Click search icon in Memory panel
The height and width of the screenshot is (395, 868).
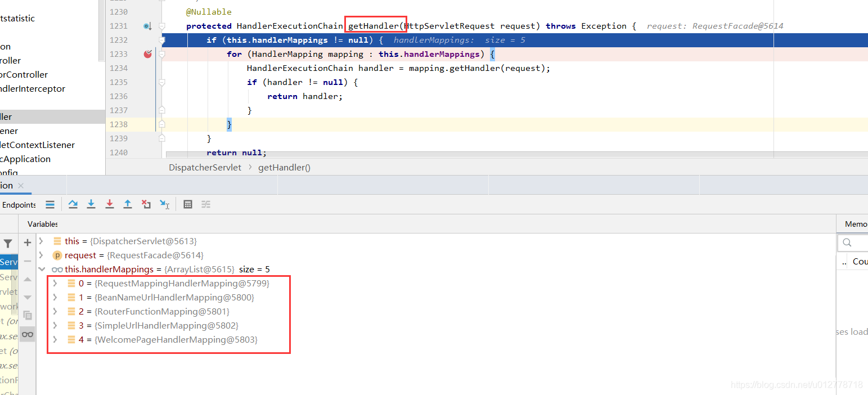click(847, 243)
